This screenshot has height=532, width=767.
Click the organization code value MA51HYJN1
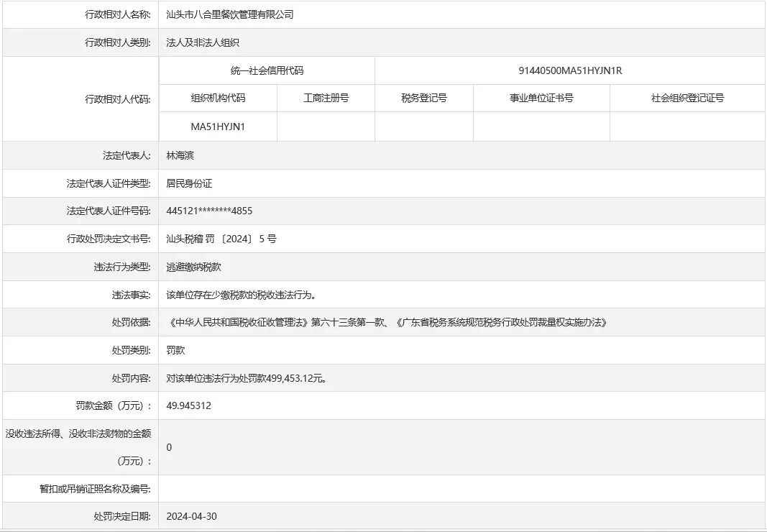(218, 127)
